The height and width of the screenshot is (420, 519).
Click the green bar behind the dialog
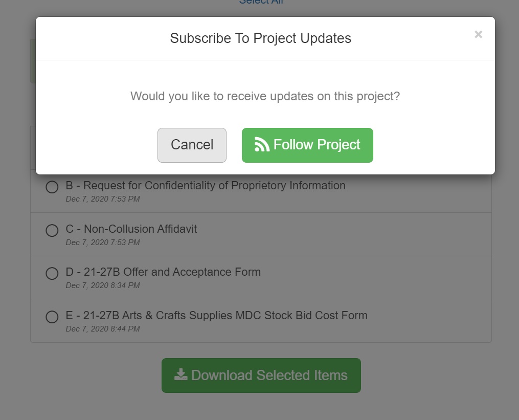33,61
